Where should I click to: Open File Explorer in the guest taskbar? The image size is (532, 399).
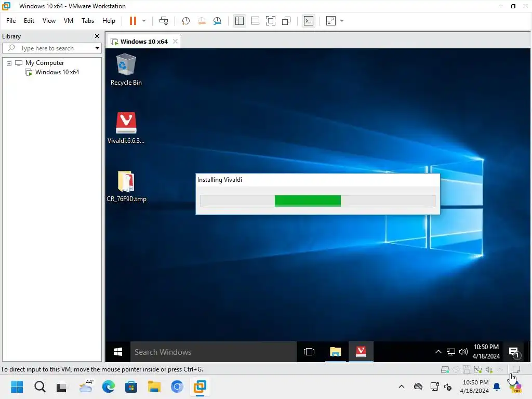tap(335, 352)
